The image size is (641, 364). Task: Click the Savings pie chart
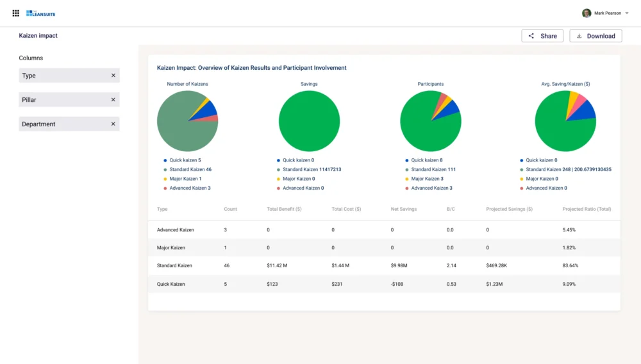[309, 121]
